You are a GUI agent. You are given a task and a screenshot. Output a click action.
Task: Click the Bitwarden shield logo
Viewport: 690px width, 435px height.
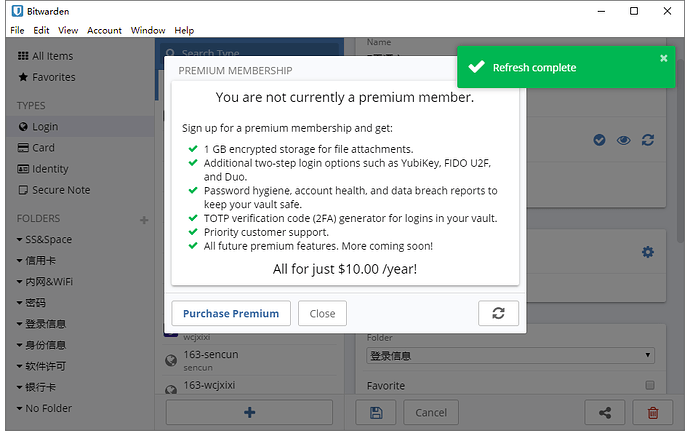[x=17, y=11]
